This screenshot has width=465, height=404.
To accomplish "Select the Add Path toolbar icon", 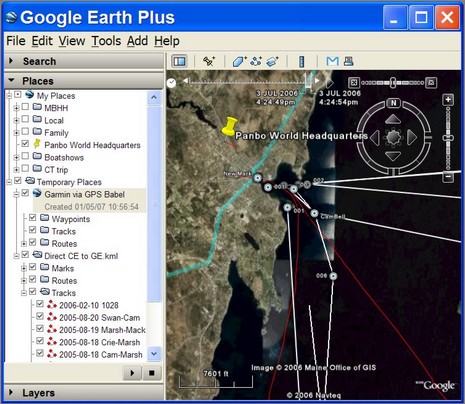I will (x=256, y=61).
